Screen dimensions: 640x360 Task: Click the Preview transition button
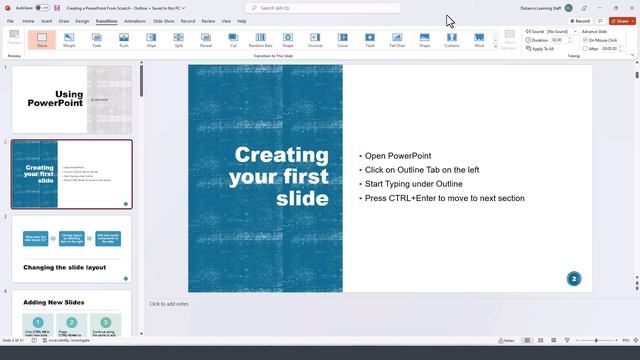(x=14, y=38)
